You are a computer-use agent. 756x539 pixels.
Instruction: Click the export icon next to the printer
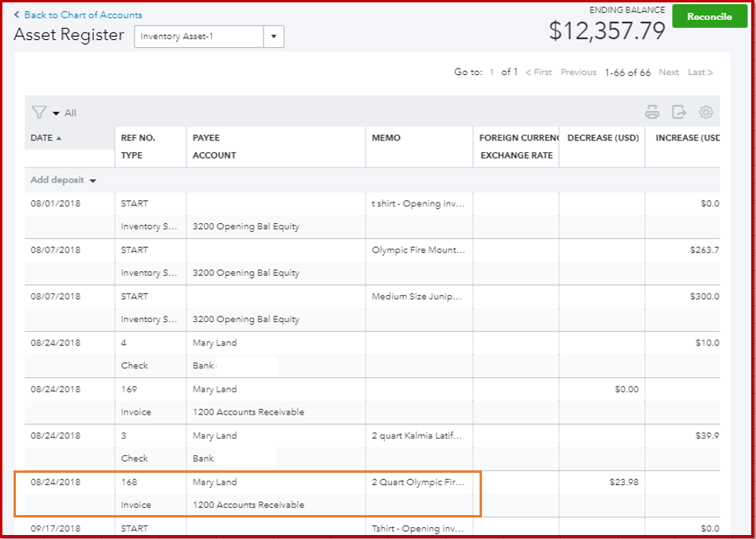tap(679, 112)
